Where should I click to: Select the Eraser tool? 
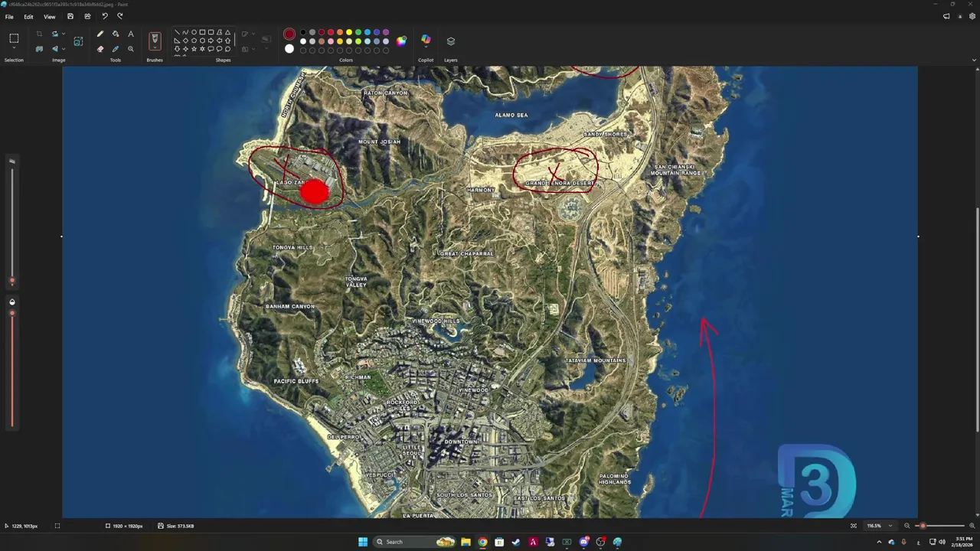(x=100, y=49)
